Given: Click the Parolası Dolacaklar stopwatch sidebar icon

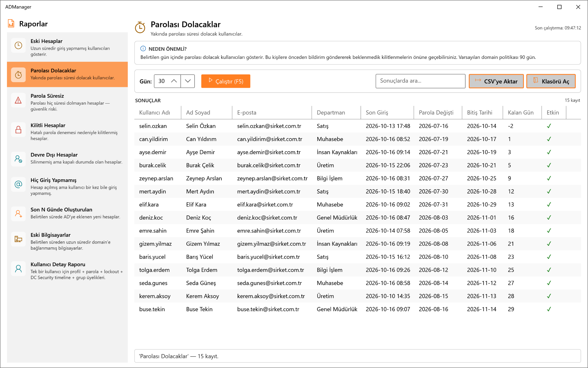Looking at the screenshot, I should click(18, 75).
